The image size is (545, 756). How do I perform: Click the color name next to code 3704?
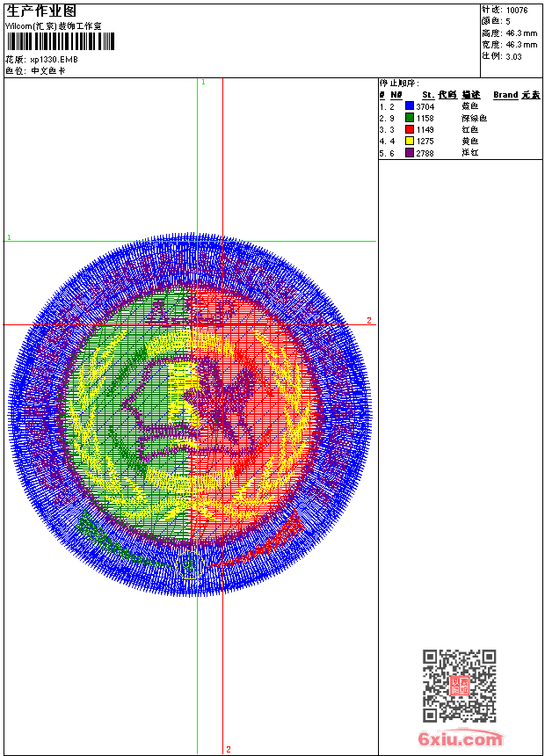click(469, 106)
